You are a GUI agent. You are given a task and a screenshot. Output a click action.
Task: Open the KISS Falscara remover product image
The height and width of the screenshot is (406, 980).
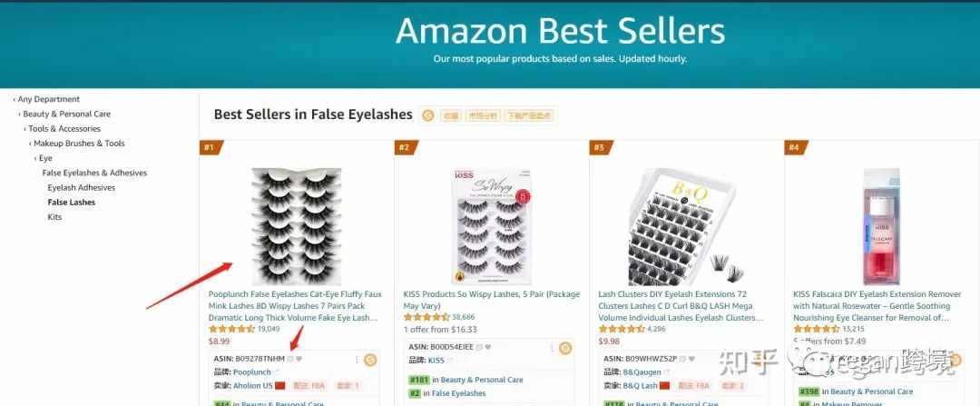pyautogui.click(x=881, y=226)
